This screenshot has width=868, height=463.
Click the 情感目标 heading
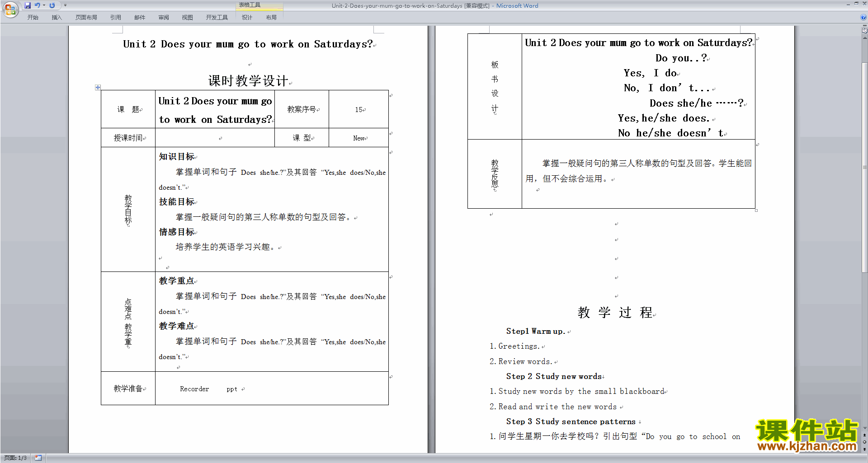click(177, 232)
